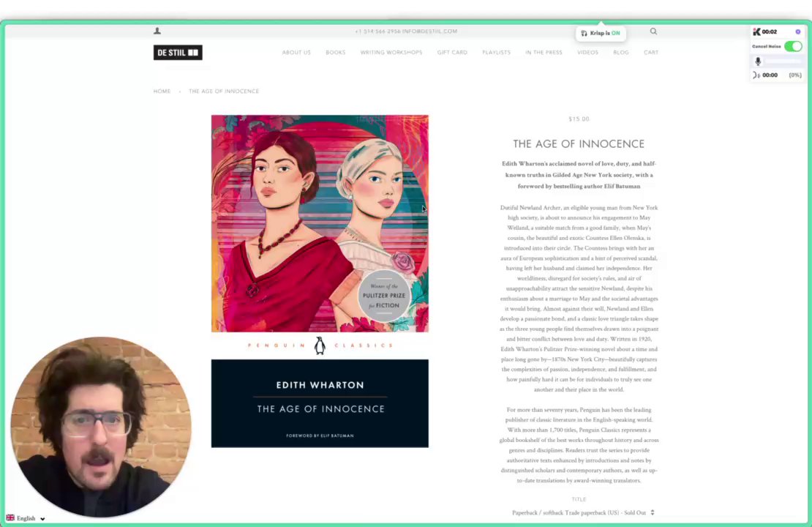
Task: Click the Home breadcrumb link
Action: click(x=162, y=91)
